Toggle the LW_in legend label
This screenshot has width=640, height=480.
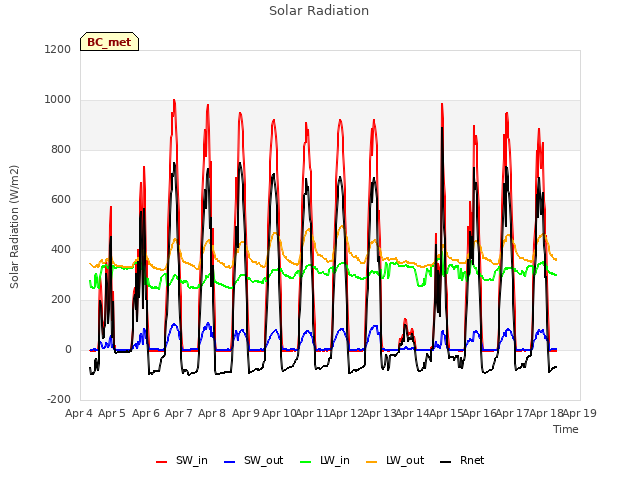(x=335, y=460)
